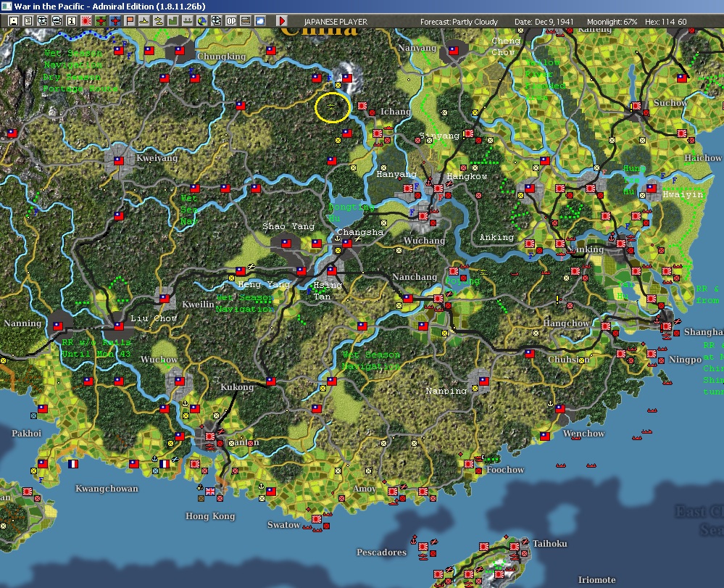724x588 pixels.
Task: Click the striped list toolbar icon
Action: tap(245, 21)
